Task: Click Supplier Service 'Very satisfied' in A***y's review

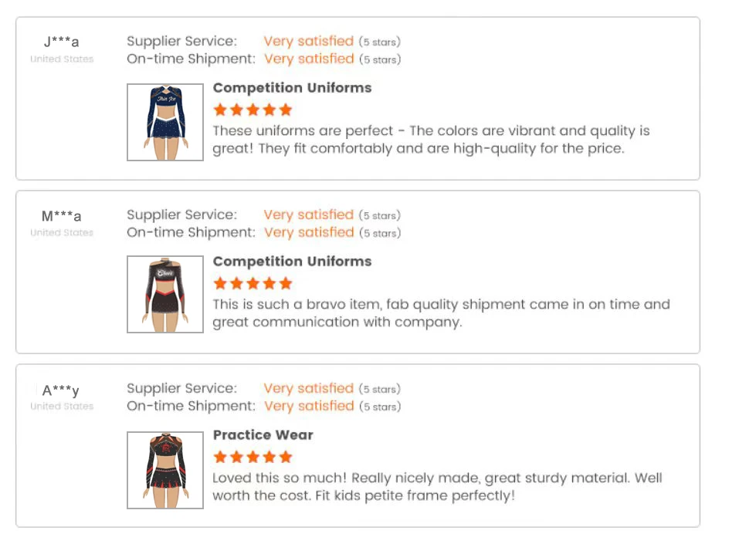Action: pyautogui.click(x=308, y=388)
